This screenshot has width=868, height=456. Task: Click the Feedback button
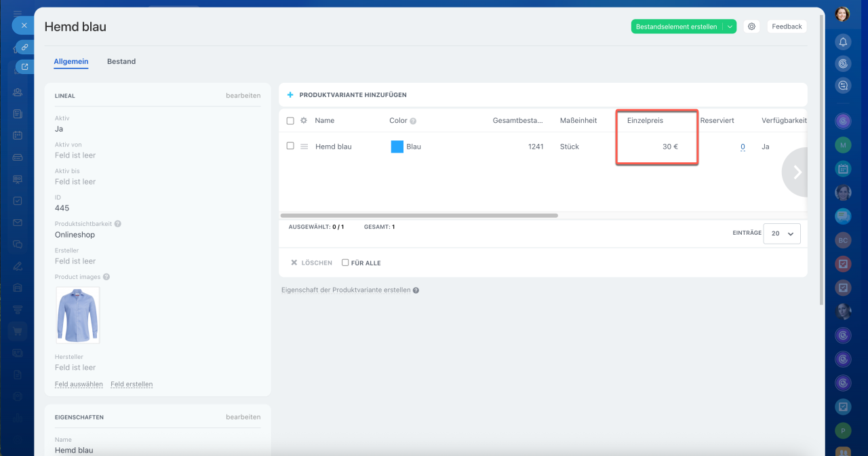point(787,26)
